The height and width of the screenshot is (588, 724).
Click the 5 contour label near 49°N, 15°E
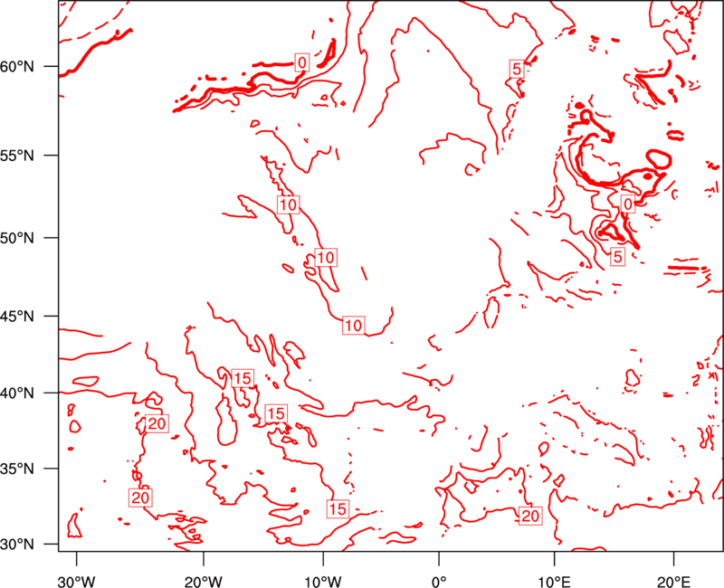click(x=618, y=257)
